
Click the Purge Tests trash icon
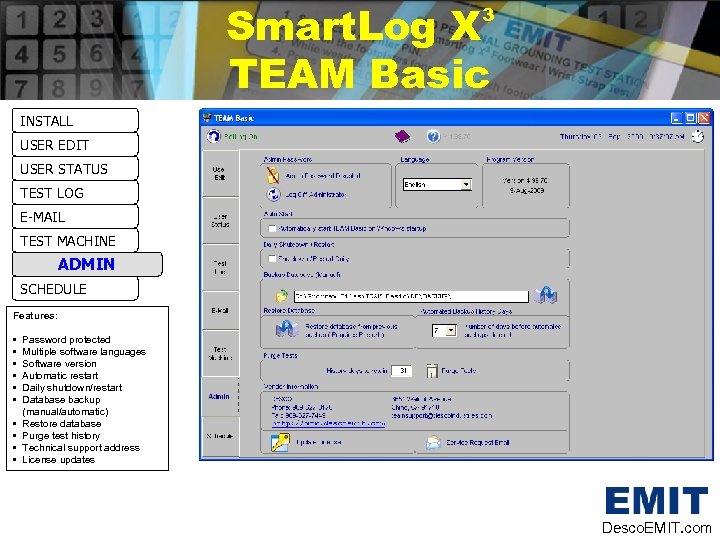coord(432,371)
